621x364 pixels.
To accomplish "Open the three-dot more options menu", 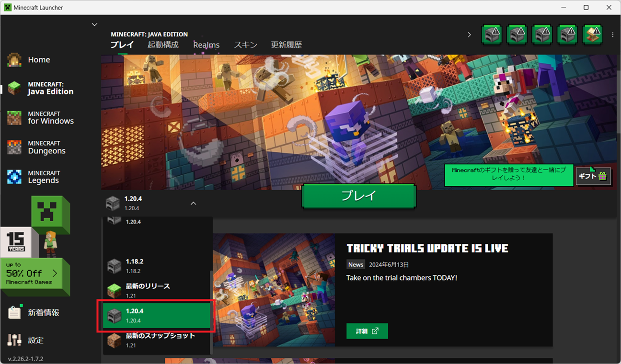I will pyautogui.click(x=613, y=35).
